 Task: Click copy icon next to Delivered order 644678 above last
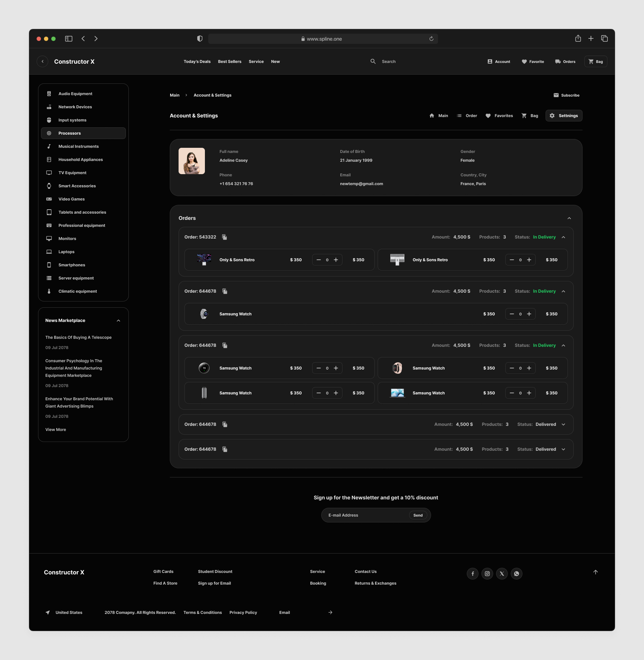tap(225, 424)
